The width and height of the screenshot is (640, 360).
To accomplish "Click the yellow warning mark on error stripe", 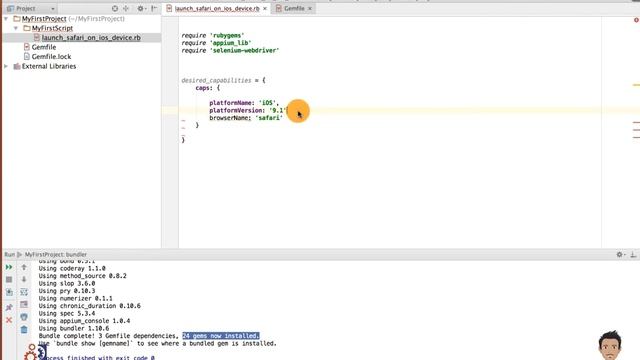I will (636, 85).
